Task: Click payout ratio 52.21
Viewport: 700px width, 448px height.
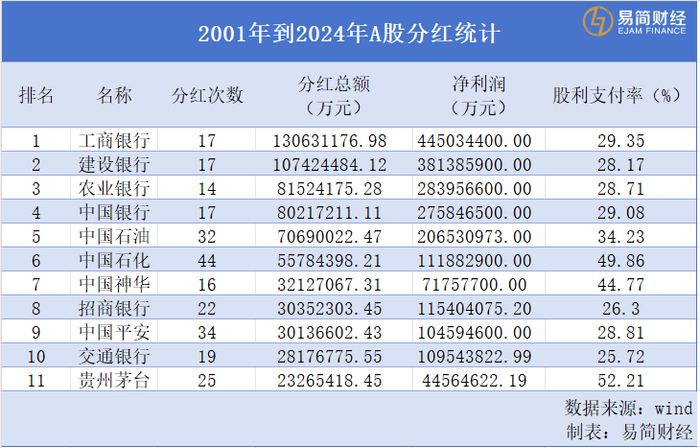Action: [621, 381]
